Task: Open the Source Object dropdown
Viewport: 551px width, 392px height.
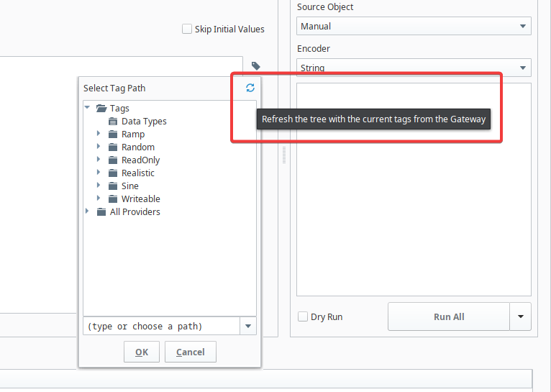Action: 414,27
